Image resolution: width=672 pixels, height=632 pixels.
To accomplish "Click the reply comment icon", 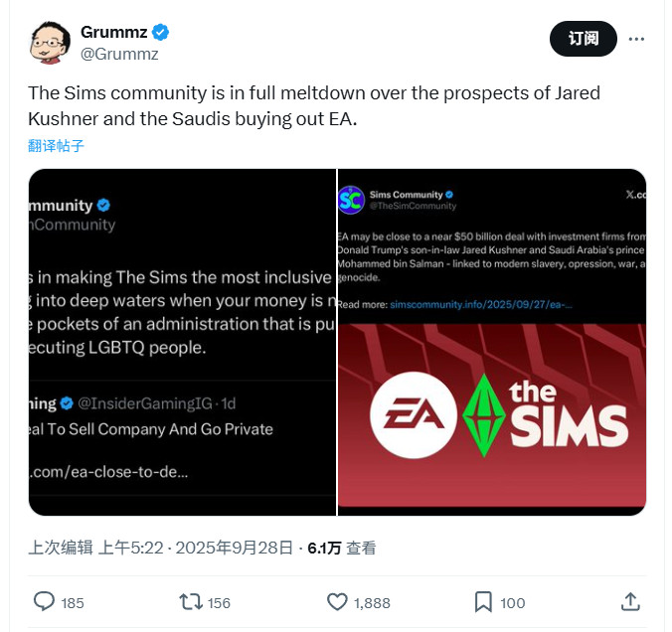I will coord(44,601).
